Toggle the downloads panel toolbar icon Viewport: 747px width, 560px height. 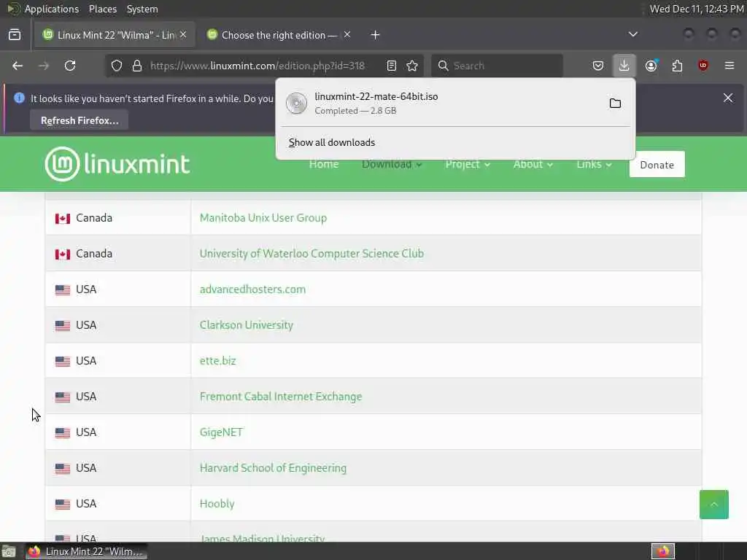624,66
